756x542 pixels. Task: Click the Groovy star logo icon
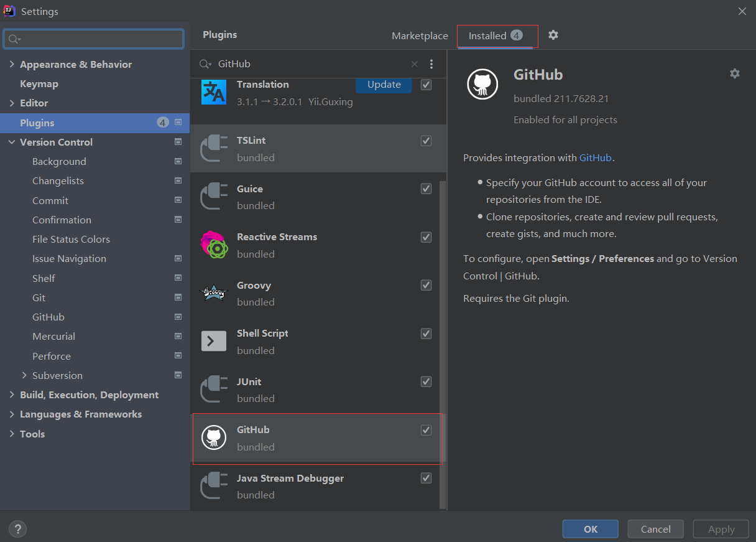click(214, 293)
